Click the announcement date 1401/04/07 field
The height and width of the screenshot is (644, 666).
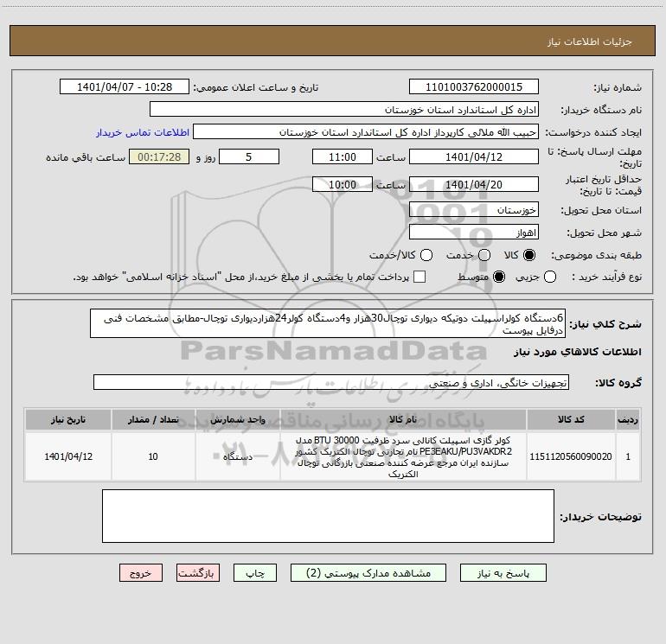coord(125,87)
